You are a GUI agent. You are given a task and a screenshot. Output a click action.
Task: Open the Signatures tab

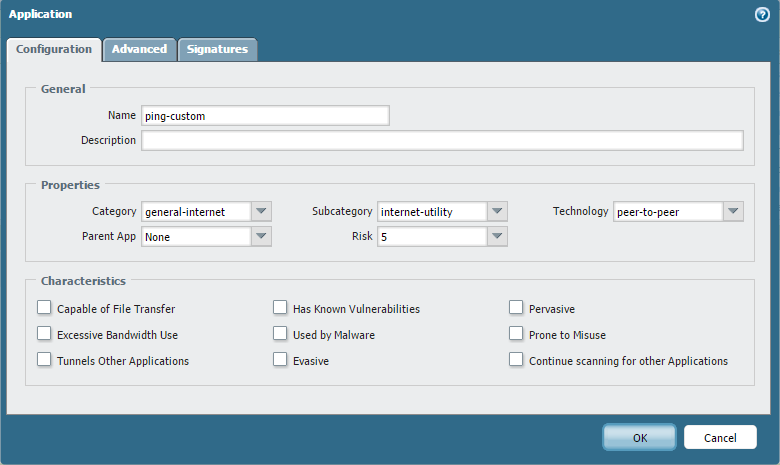point(217,49)
